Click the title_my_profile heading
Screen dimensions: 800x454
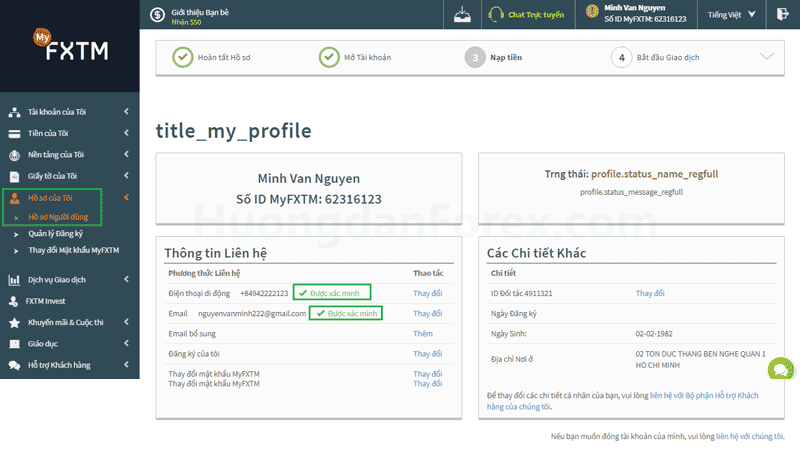point(234,131)
